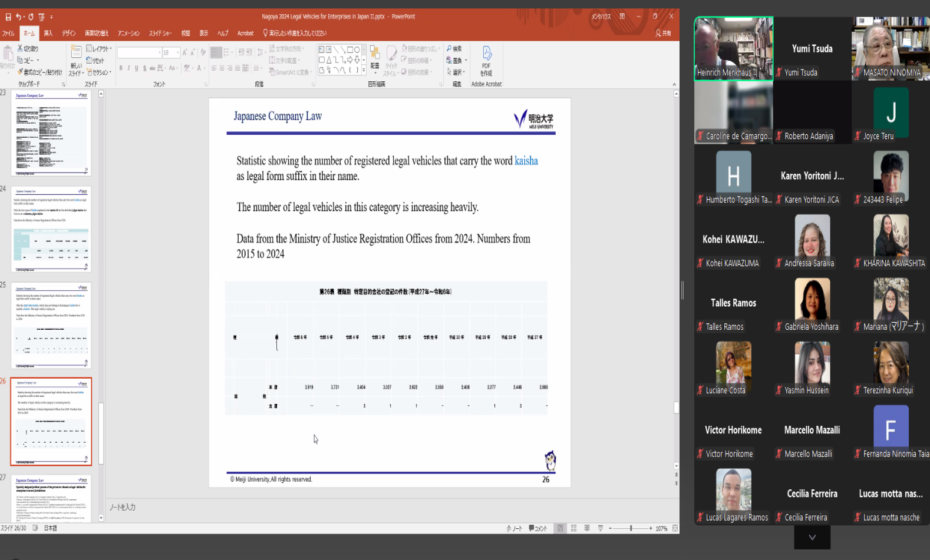Start slideshow from status bar icon
The image size is (930, 560).
[x=601, y=528]
